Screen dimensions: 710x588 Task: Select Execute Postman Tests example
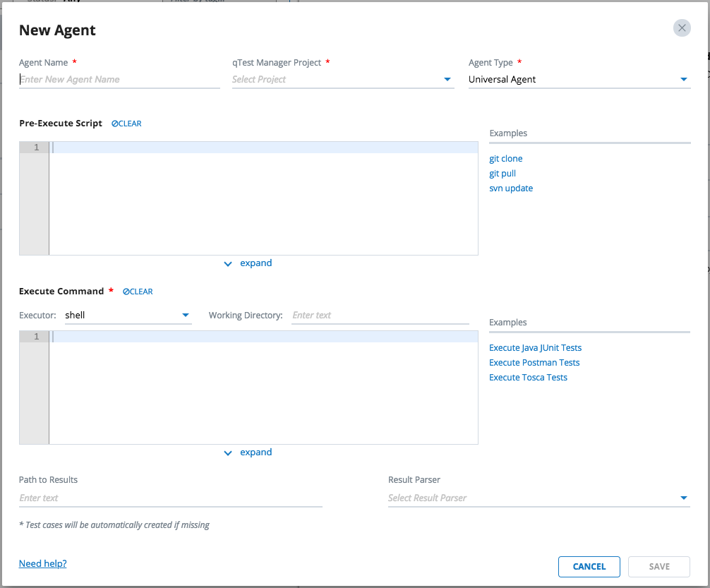click(x=534, y=363)
